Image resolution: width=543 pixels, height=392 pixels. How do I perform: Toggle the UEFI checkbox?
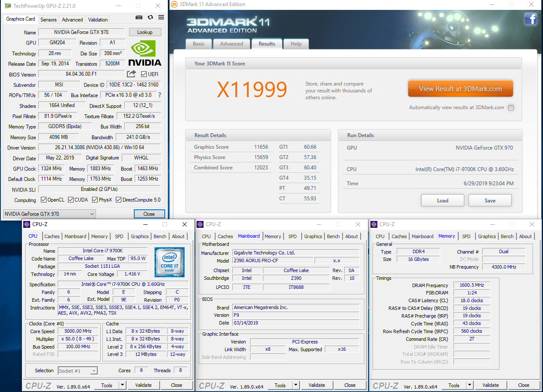(x=144, y=74)
